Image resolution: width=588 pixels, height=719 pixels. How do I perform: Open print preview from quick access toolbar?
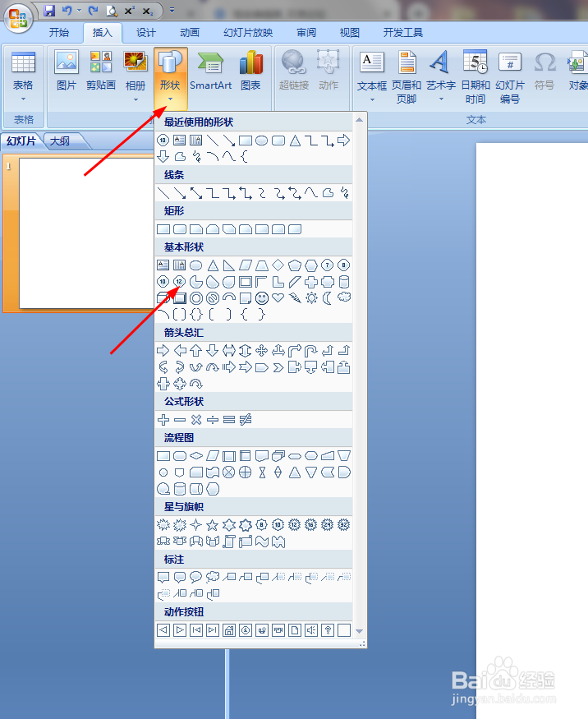click(x=112, y=11)
